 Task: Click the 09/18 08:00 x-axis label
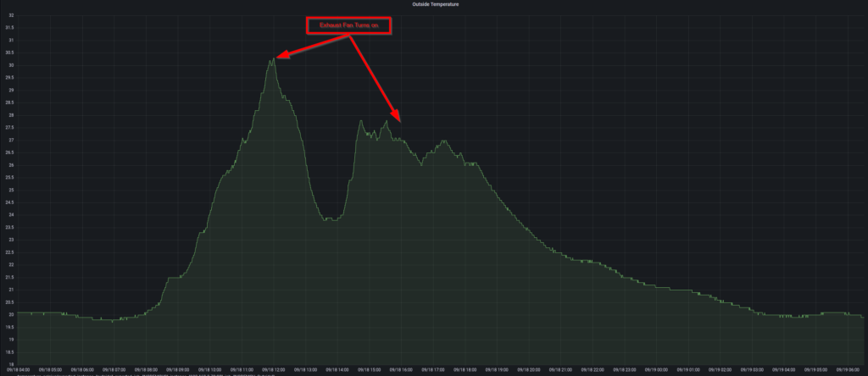146,369
